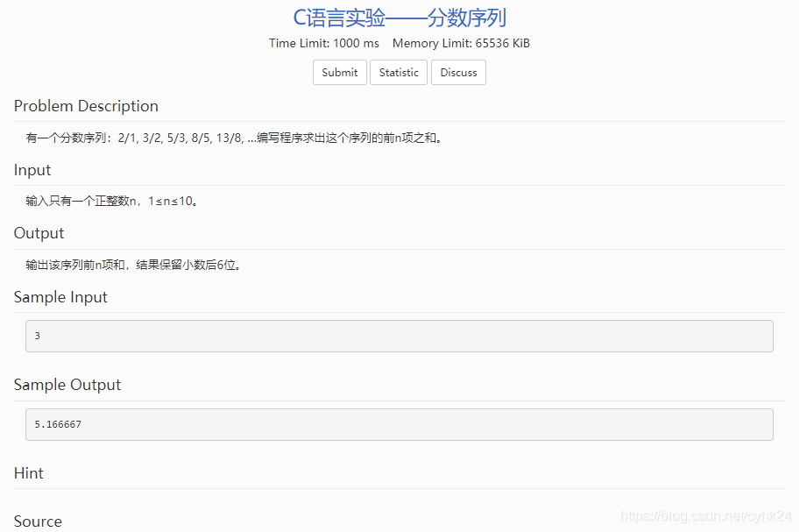Click the input constraint text 1≤n≤10
Screen dimensions: 800x532
pos(173,202)
